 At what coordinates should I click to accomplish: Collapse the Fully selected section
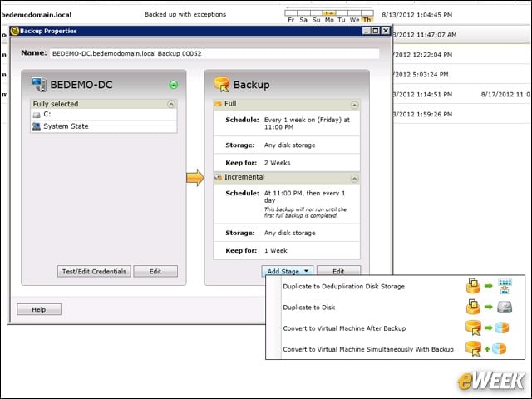(x=171, y=104)
